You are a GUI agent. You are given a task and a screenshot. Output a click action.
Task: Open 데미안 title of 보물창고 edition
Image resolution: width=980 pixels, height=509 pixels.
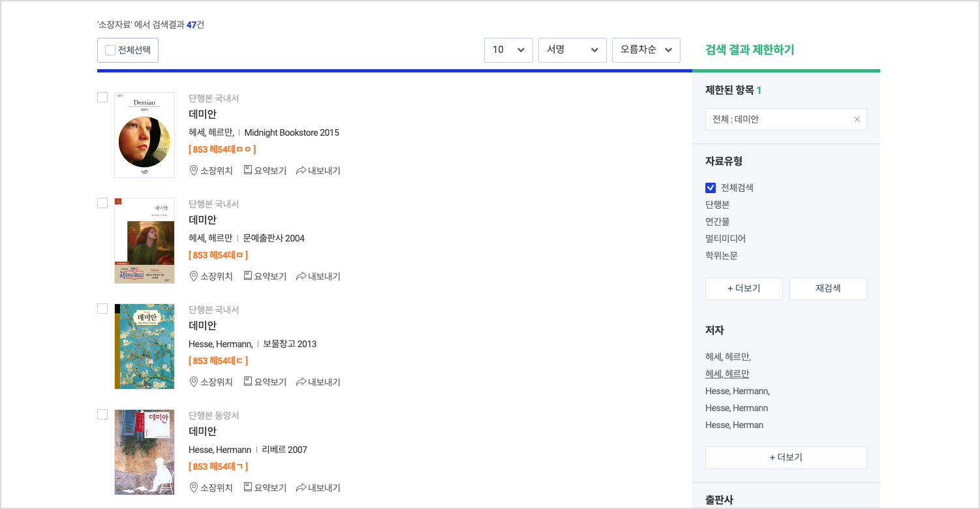click(202, 326)
